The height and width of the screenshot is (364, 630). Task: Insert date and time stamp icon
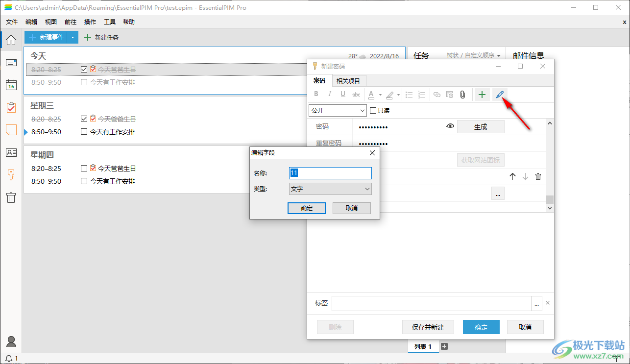[x=450, y=95]
